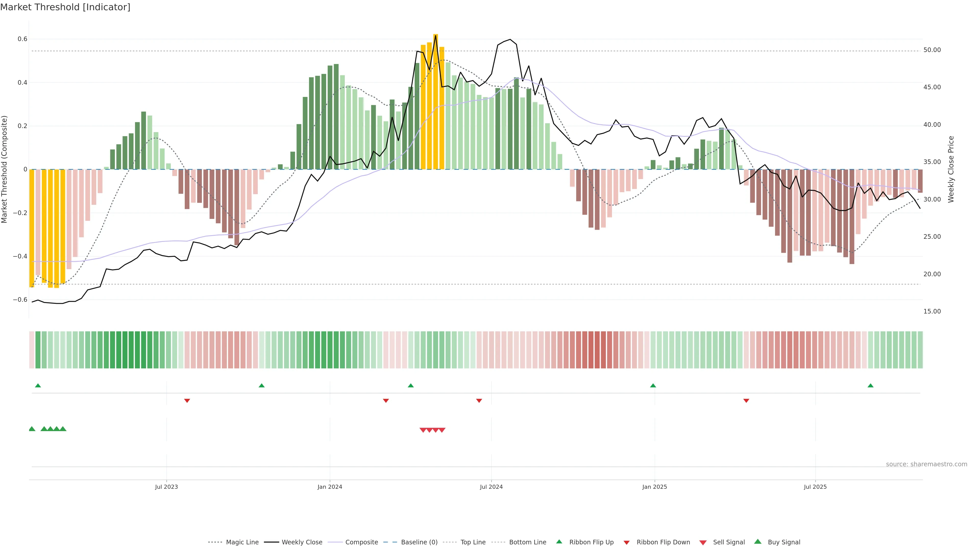Click the Ribbon Flip Up legend triangle
Viewport: 980px width, 551px height.
[559, 542]
